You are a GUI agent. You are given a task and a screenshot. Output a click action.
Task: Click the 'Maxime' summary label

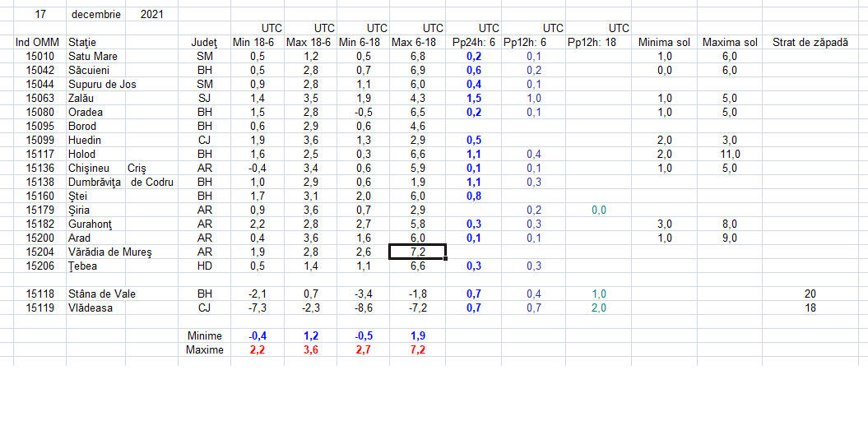tap(204, 350)
